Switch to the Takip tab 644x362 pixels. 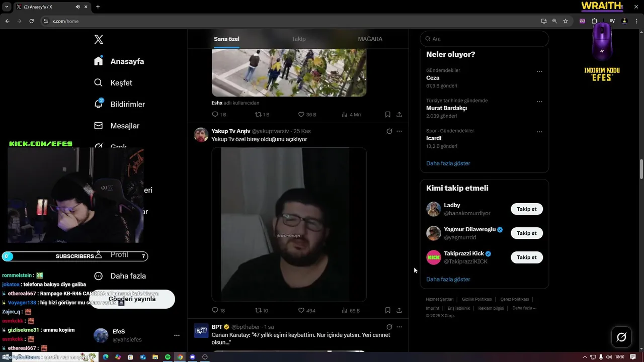(x=299, y=39)
